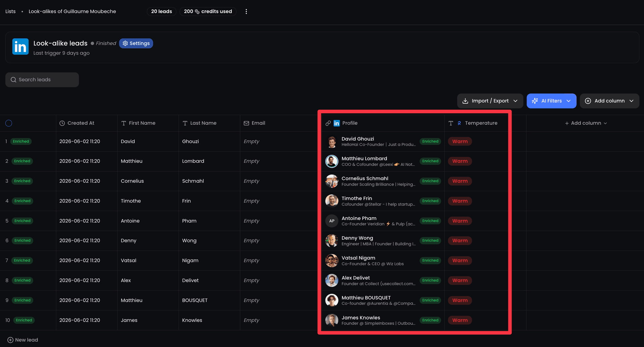Screen dimensions: 644x347
Task: Open Matthieu BOUSQUET's profile avatar
Action: (x=332, y=300)
